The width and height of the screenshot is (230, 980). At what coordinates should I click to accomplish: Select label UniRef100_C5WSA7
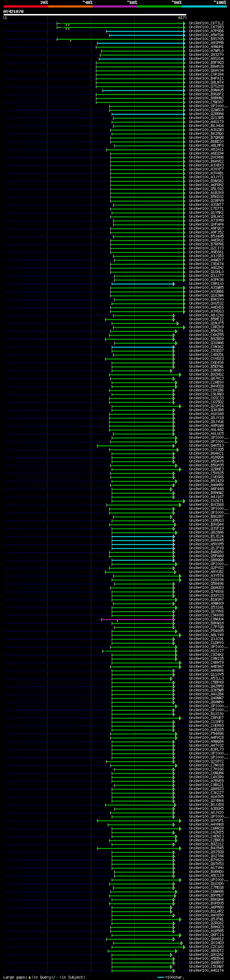click(206, 102)
